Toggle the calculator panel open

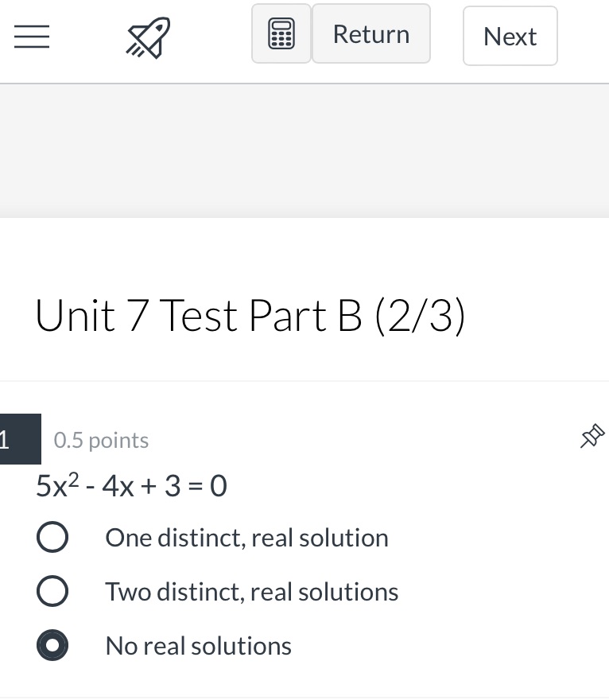(281, 33)
